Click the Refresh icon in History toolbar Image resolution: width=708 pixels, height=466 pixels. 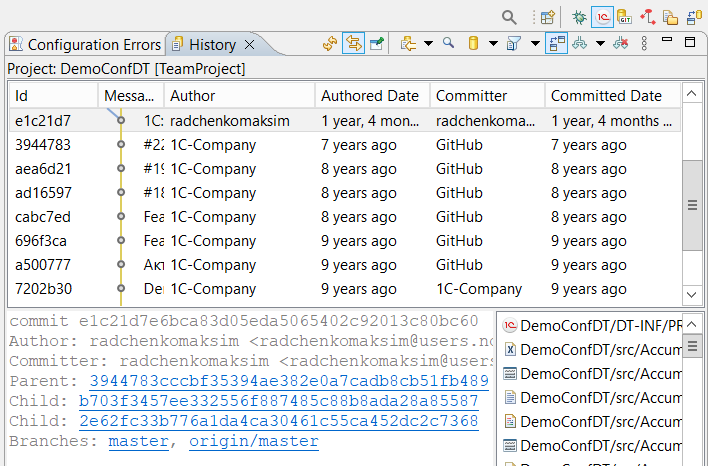[x=330, y=44]
